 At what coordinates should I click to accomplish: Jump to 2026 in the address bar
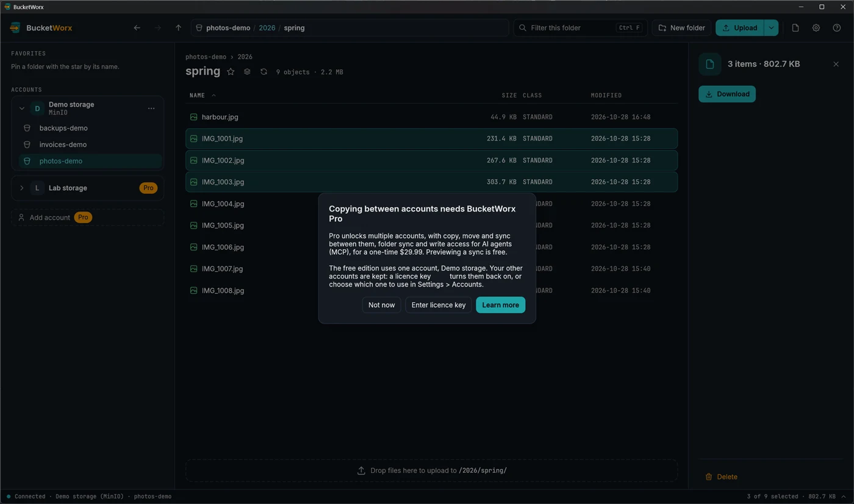point(267,28)
